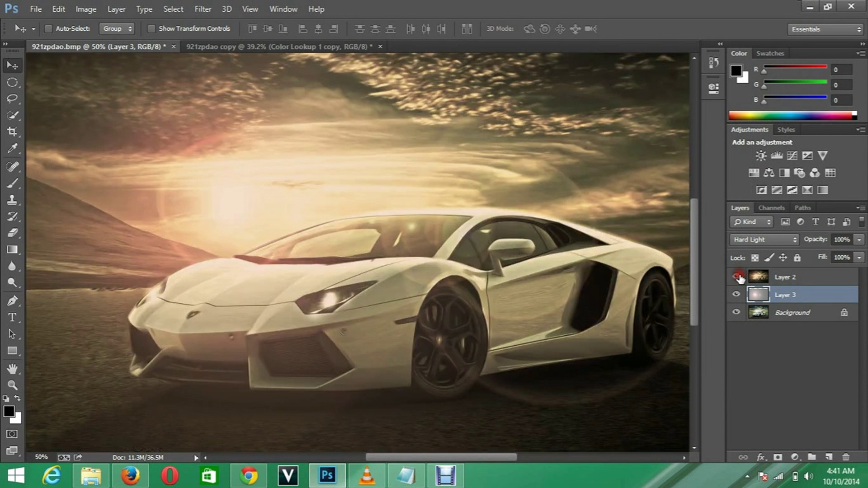This screenshot has width=868, height=488.
Task: Open the Filter menu
Action: 203,9
